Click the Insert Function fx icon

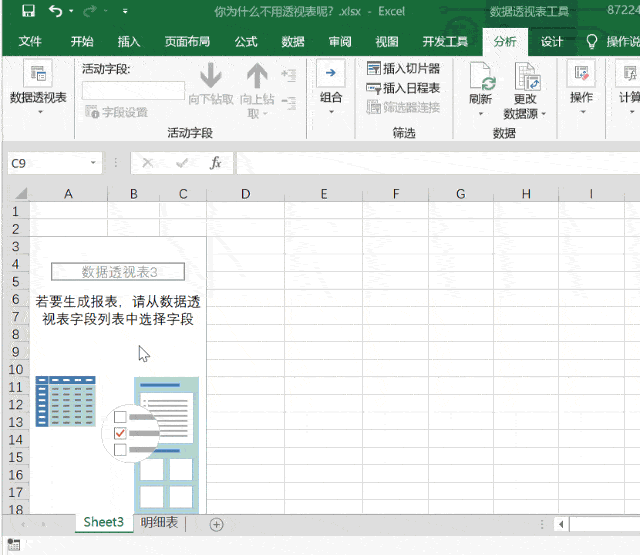pyautogui.click(x=215, y=163)
